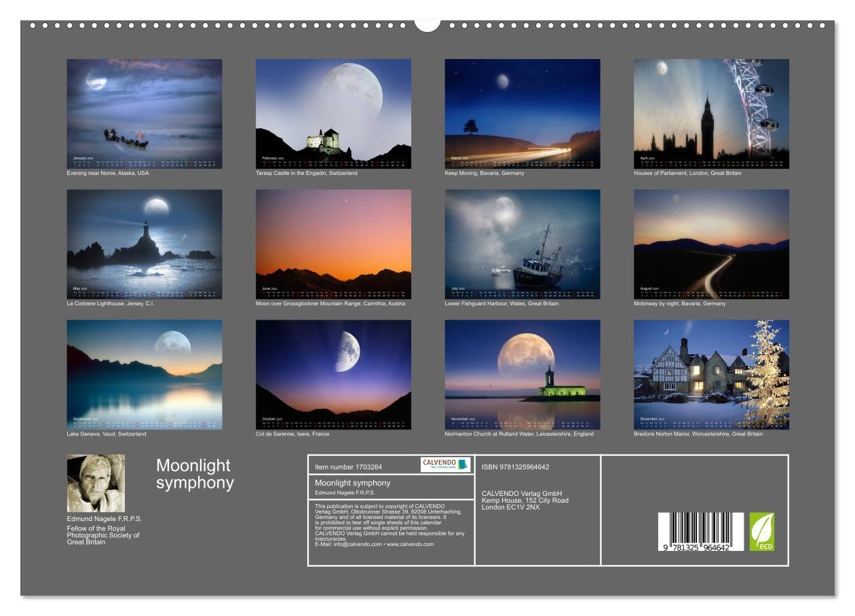Select the Bredons Norton Manor December image
The width and height of the screenshot is (855, 616).
pyautogui.click(x=711, y=374)
